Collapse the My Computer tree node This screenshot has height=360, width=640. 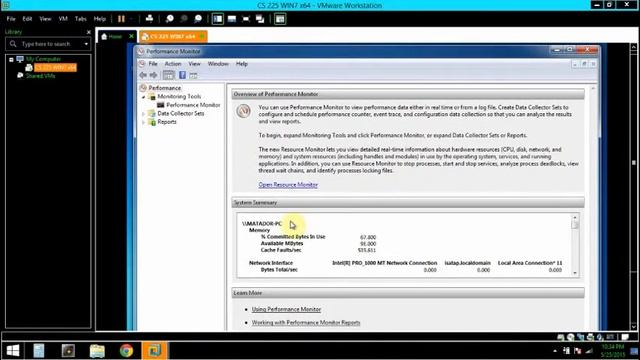pyautogui.click(x=11, y=60)
